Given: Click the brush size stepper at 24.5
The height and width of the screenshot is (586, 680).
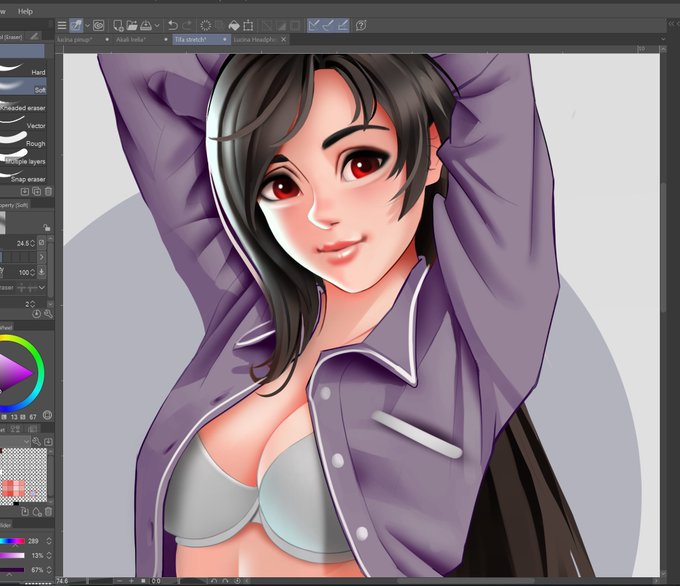Looking at the screenshot, I should pos(32,243).
